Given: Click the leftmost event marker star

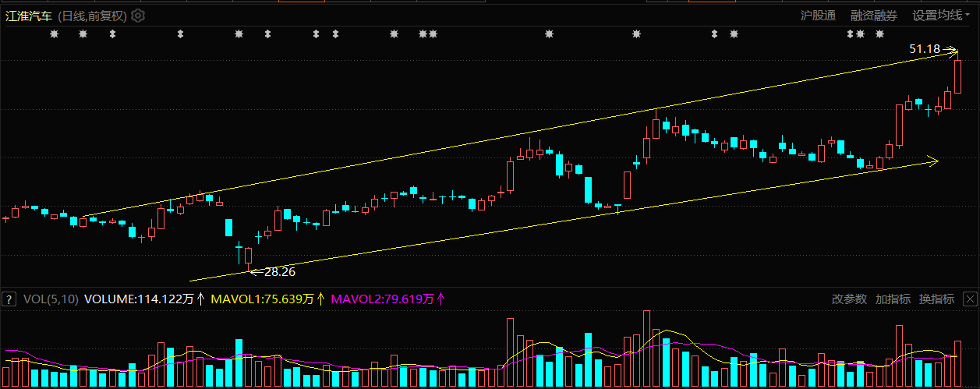Looking at the screenshot, I should pyautogui.click(x=55, y=34).
